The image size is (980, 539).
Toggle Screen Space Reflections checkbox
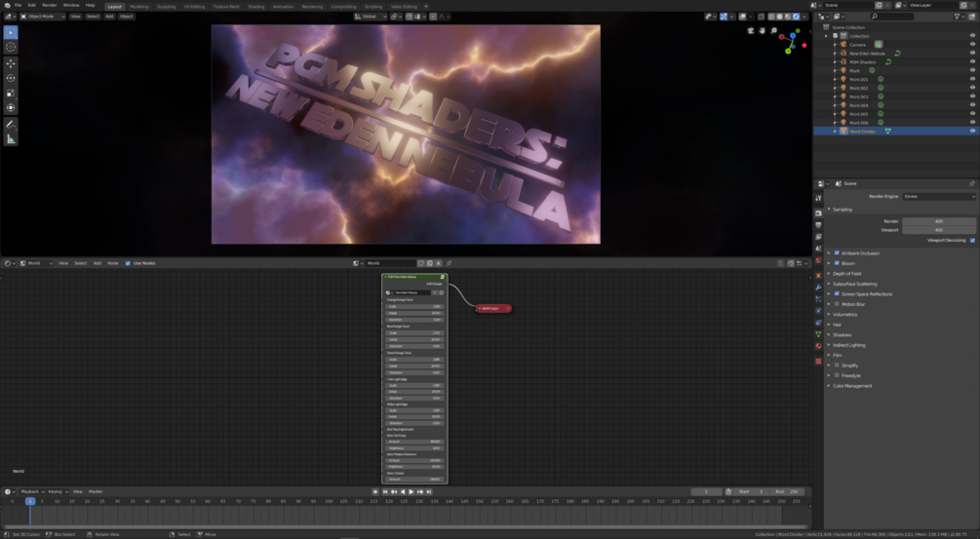click(837, 293)
